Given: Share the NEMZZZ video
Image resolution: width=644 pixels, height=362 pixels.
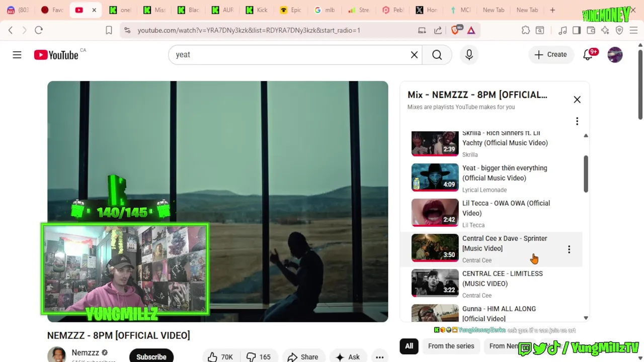Looking at the screenshot, I should [303, 357].
